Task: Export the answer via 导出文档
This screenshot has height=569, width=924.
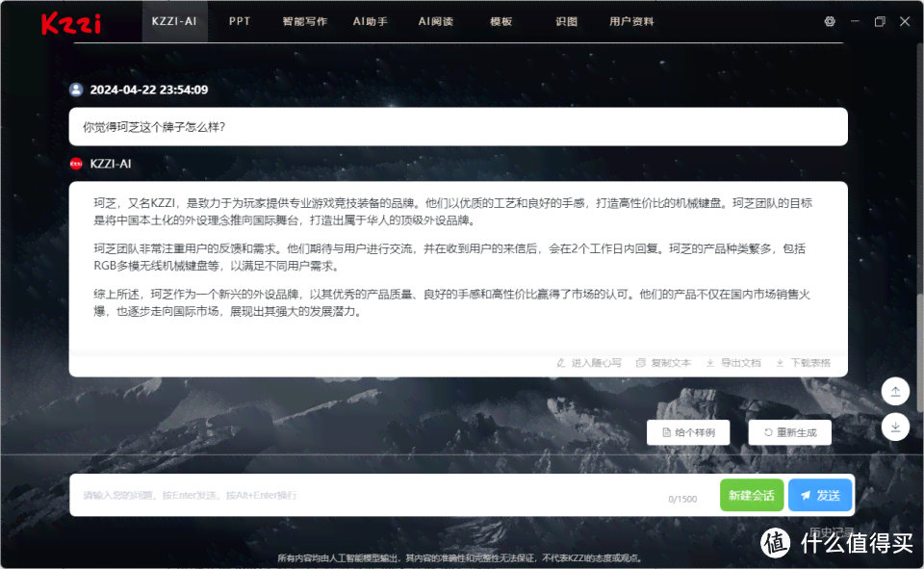Action: (733, 363)
